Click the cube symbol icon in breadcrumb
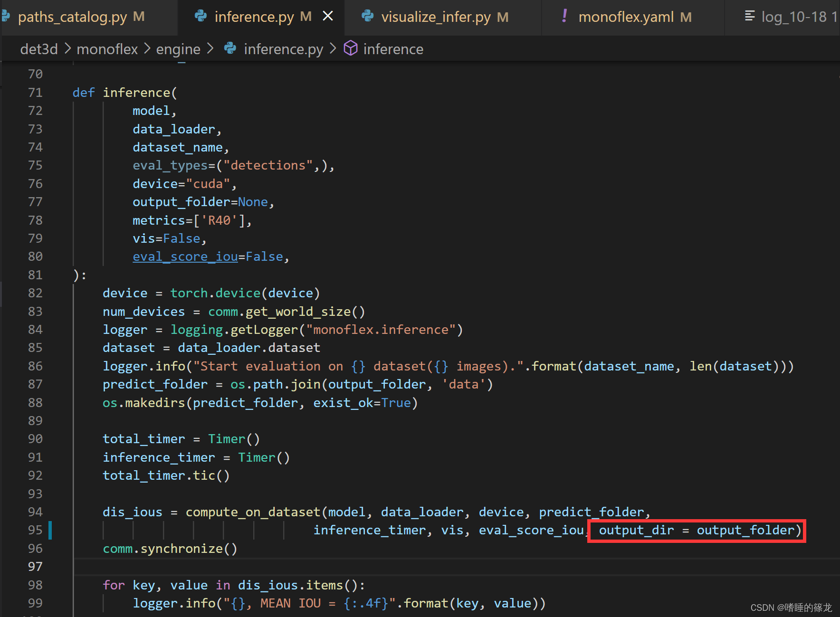The height and width of the screenshot is (617, 840). 351,48
